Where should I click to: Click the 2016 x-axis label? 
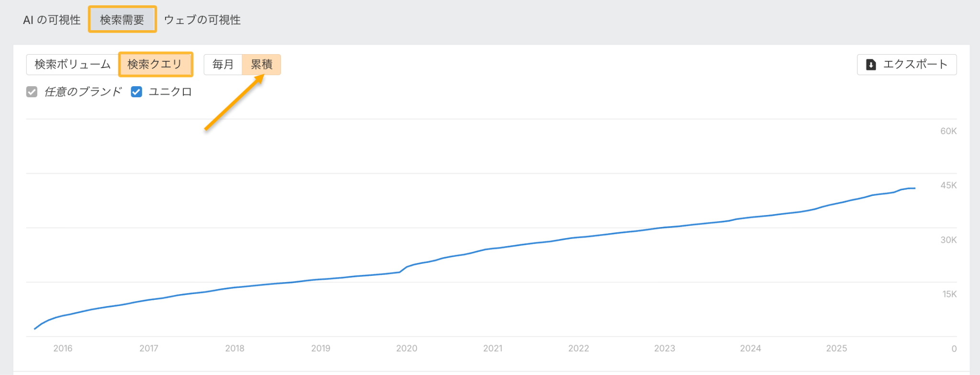63,348
